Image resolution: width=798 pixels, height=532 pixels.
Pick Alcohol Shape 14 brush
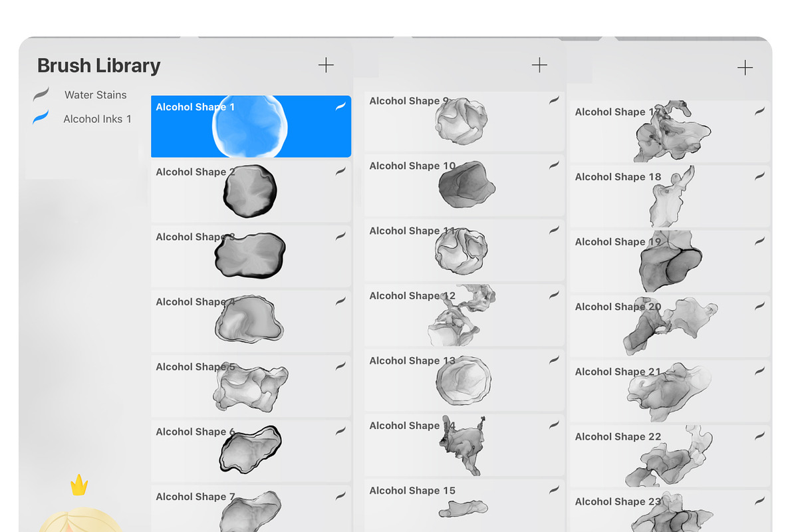click(464, 446)
